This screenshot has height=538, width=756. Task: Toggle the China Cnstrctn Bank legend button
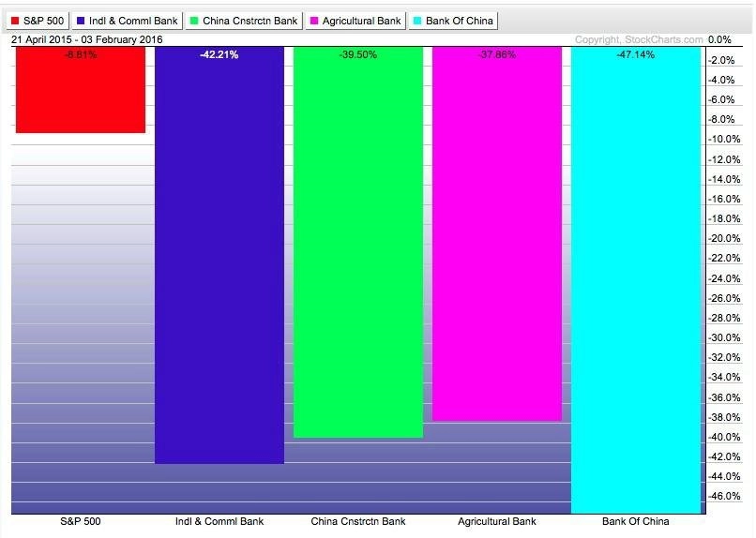(244, 21)
